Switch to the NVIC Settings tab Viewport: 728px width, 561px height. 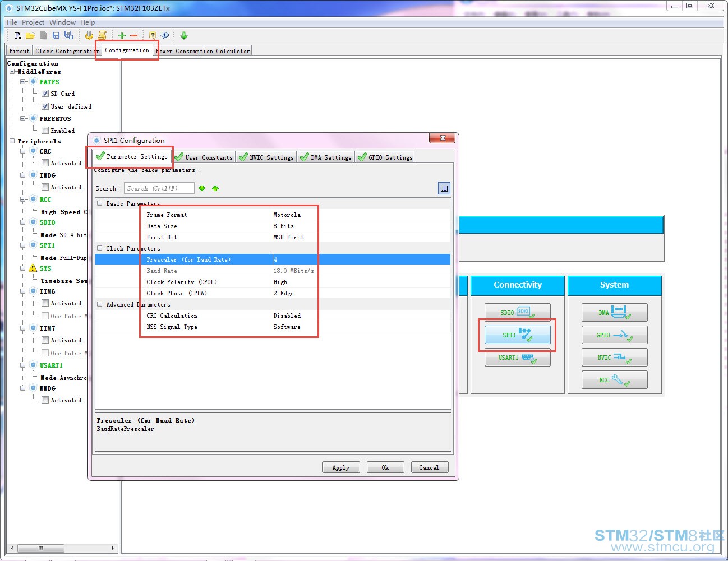pyautogui.click(x=266, y=157)
